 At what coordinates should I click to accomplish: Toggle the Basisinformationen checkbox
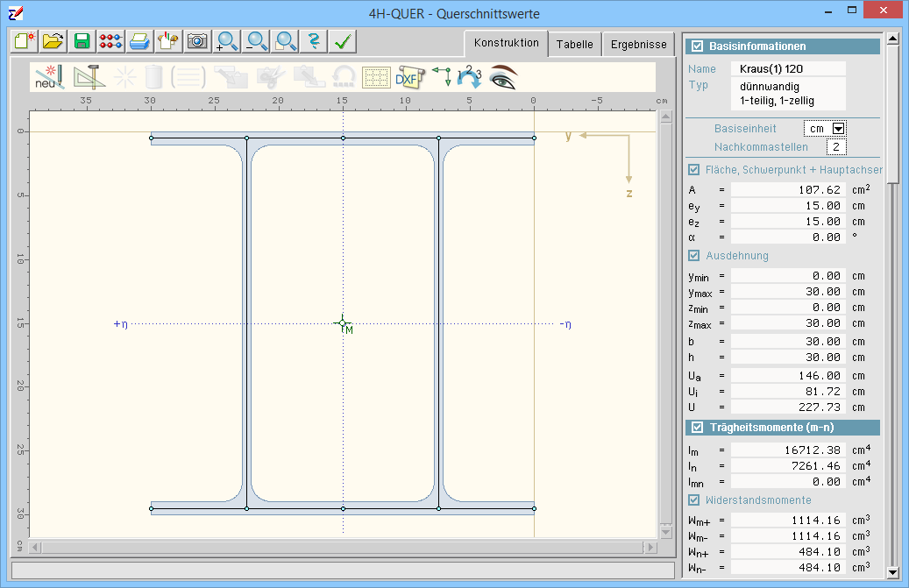tap(698, 46)
